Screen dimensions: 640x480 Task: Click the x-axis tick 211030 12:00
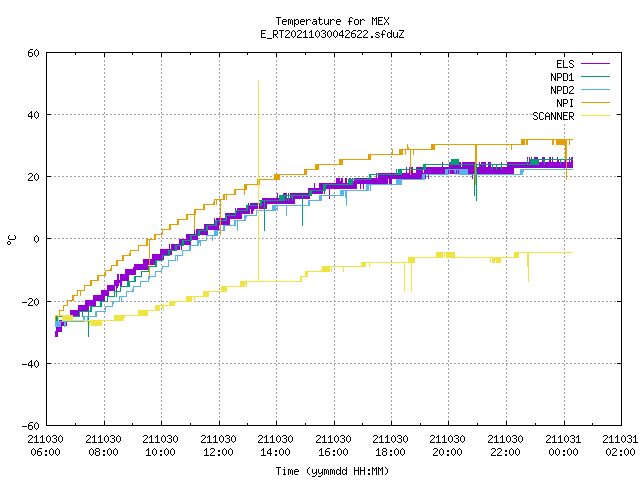click(x=219, y=446)
